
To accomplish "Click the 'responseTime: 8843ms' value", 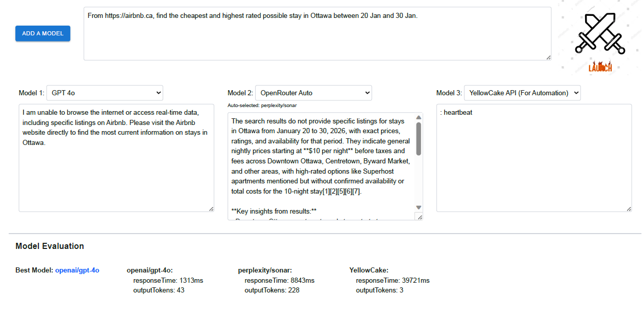I will click(x=280, y=280).
